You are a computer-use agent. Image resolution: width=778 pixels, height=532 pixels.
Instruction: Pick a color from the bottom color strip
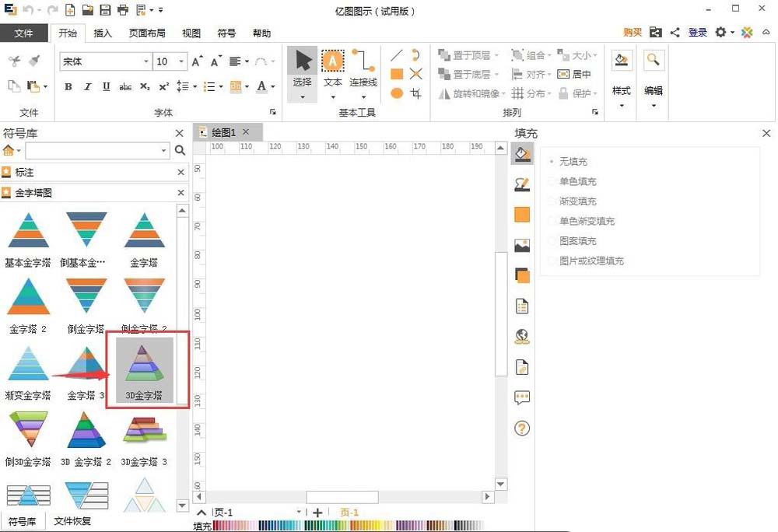coord(311,526)
